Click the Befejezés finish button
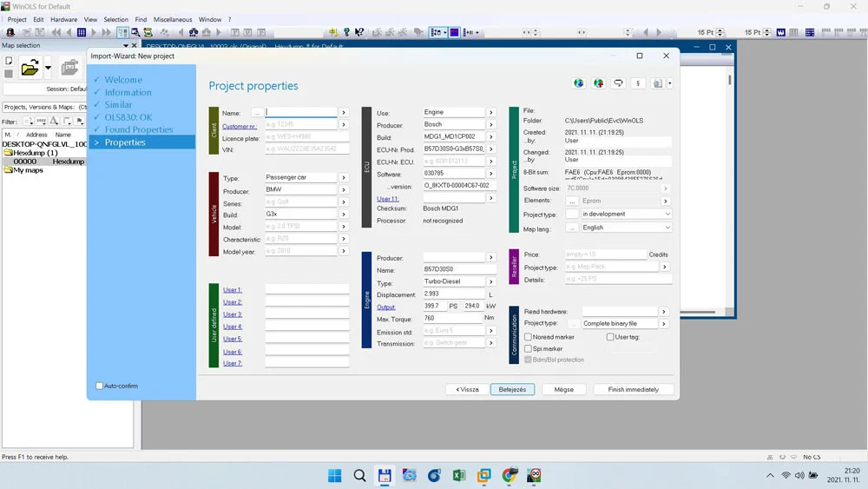The width and height of the screenshot is (868, 489). (512, 389)
